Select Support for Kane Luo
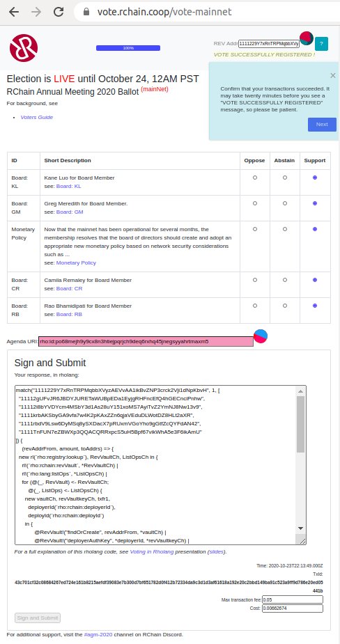This screenshot has height=644, width=340. [x=315, y=178]
